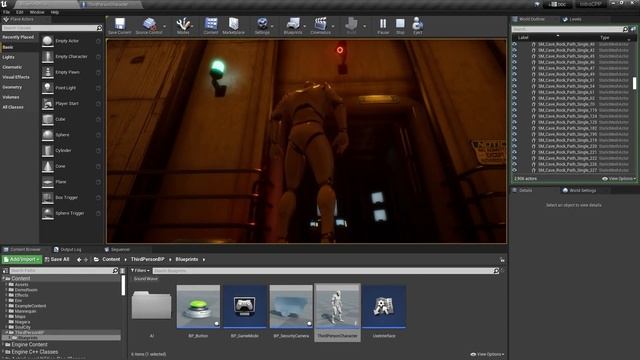Select the Sphere Trigger item
Screen dimensions: 640x360
(71, 213)
